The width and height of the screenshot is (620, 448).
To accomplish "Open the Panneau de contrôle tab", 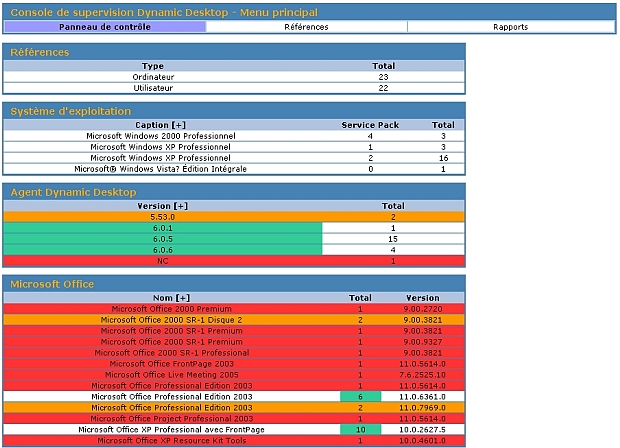I will (105, 27).
